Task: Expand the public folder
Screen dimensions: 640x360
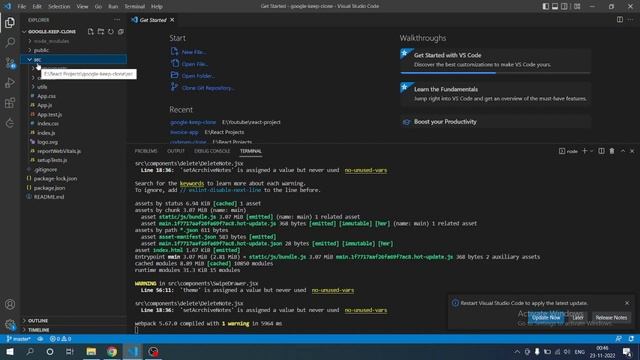Action: tap(74, 50)
